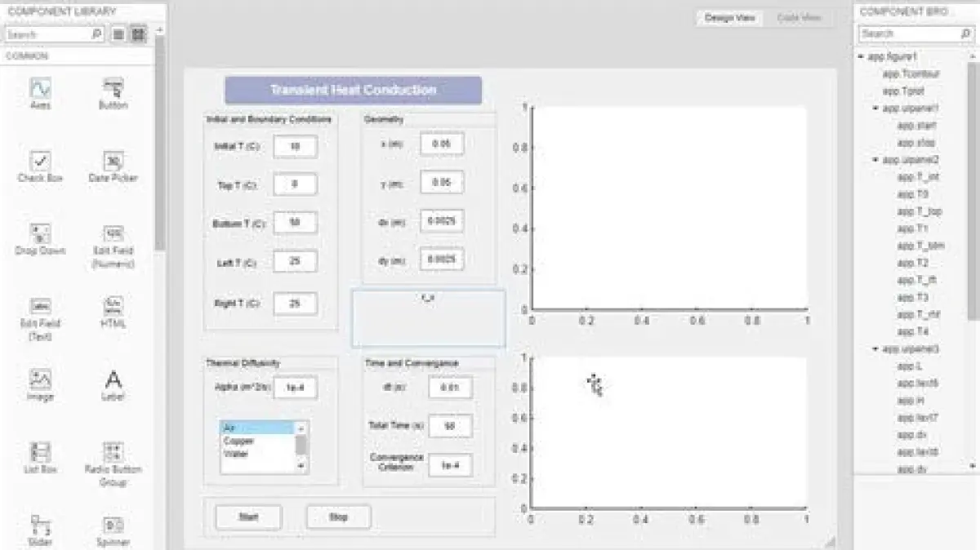Pick the Radio Button Group component
The height and width of the screenshot is (550, 980).
(x=113, y=452)
